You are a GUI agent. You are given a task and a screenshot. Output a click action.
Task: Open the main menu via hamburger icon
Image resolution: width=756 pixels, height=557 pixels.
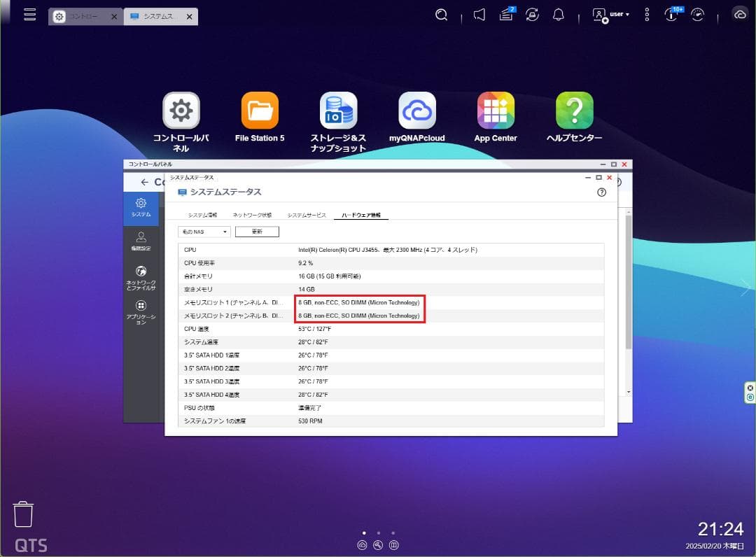click(29, 14)
